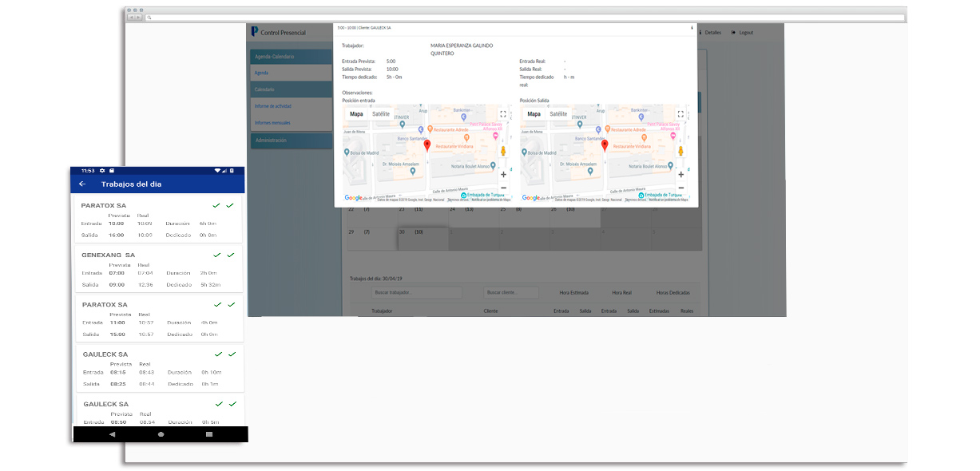Click the Cliente column header
980x471 pixels.
(490, 311)
